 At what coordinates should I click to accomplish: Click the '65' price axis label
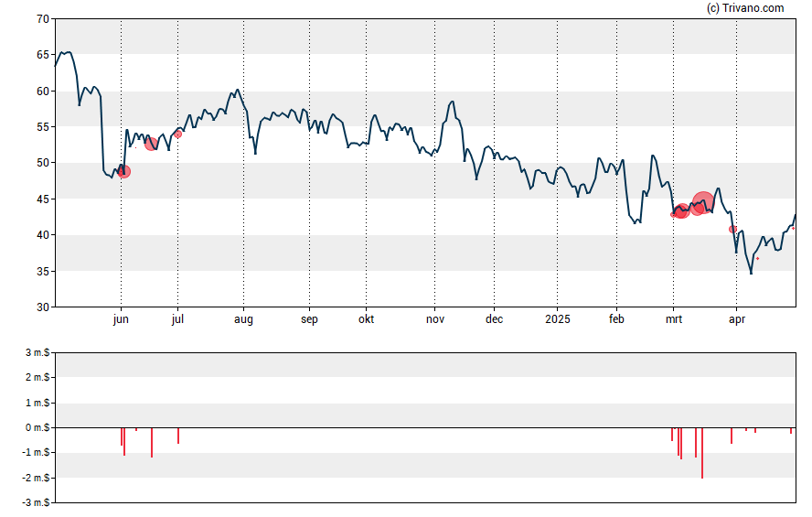43,55
